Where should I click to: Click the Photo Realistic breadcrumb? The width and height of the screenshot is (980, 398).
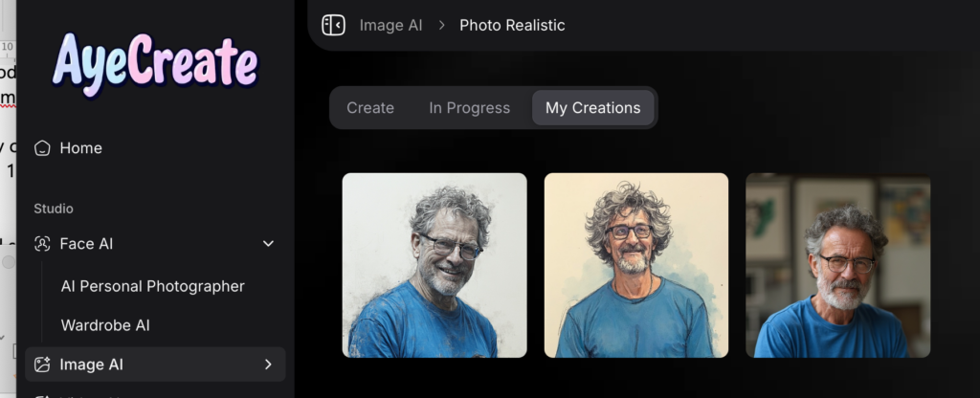coord(512,25)
